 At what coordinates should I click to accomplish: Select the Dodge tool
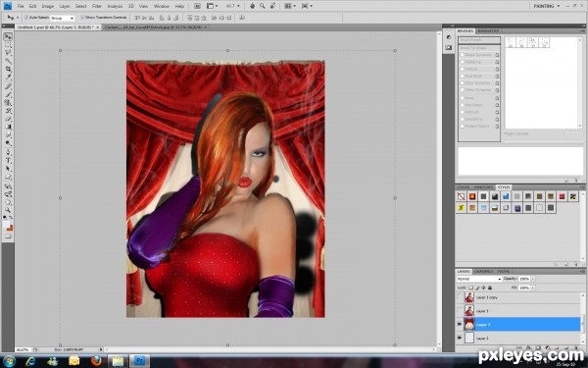pos(8,143)
